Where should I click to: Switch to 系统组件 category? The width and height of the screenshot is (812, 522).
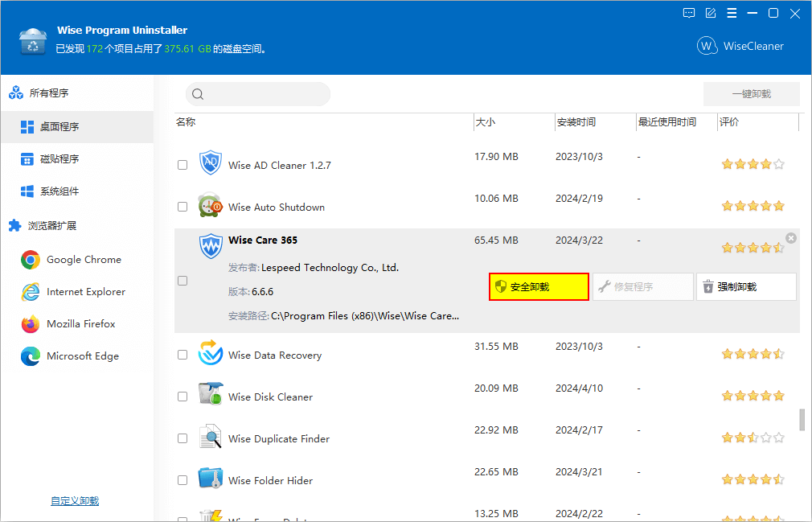[77, 191]
